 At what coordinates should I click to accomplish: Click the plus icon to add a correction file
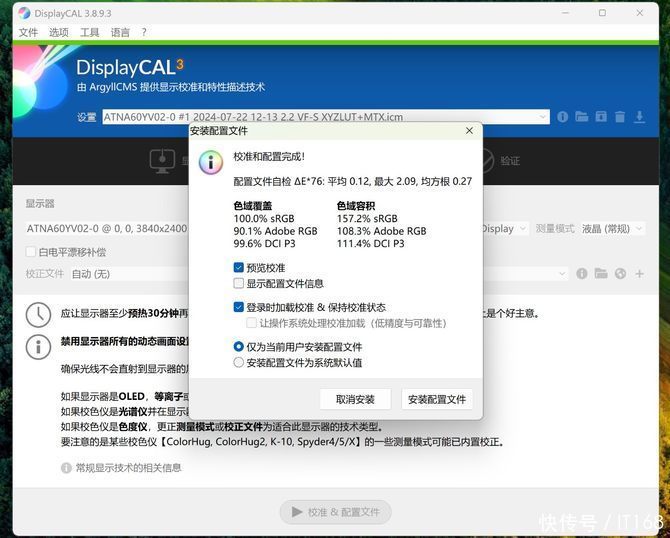(x=638, y=274)
